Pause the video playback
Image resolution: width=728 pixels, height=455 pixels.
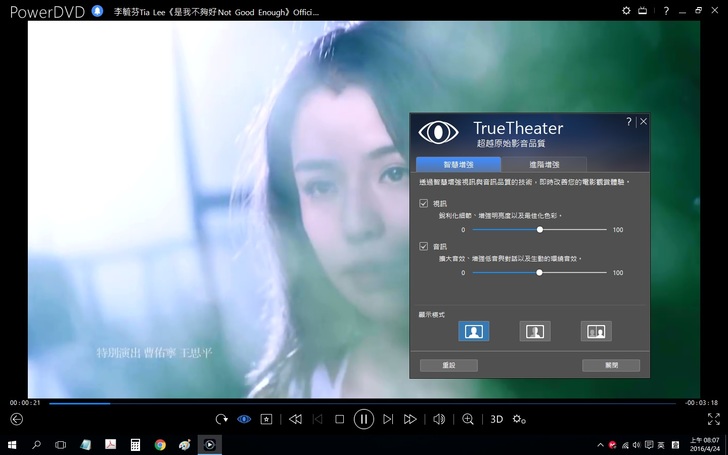363,419
